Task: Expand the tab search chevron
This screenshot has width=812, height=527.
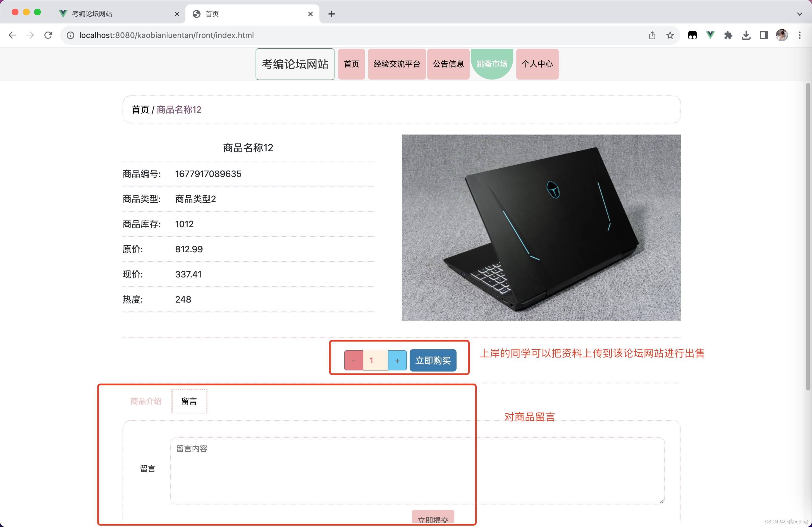Action: (799, 14)
